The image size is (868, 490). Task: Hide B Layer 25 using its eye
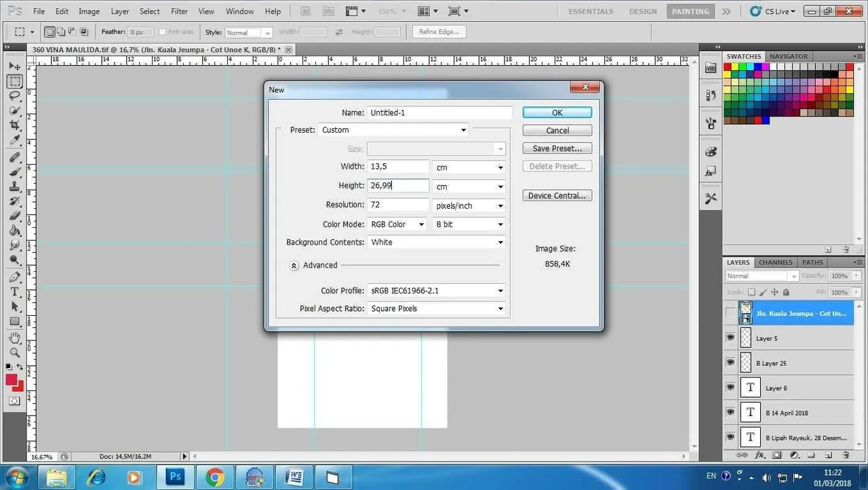(730, 363)
